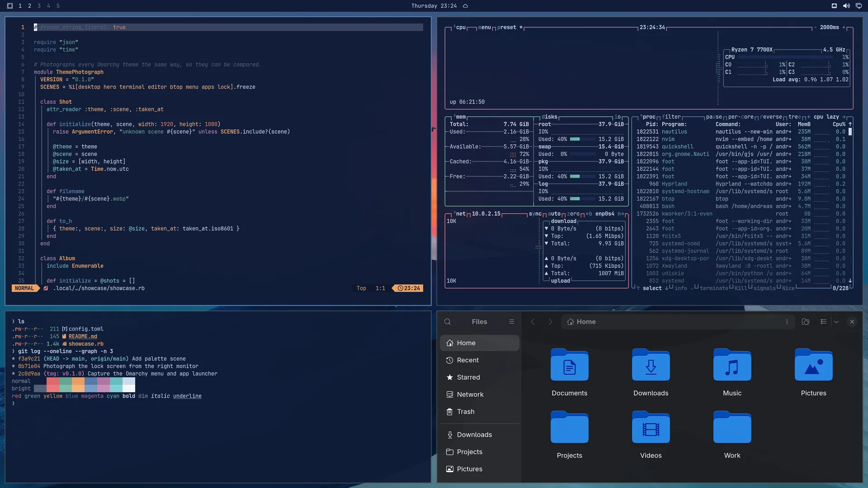
Task: Open the path bar three-dot menu
Action: click(787, 322)
